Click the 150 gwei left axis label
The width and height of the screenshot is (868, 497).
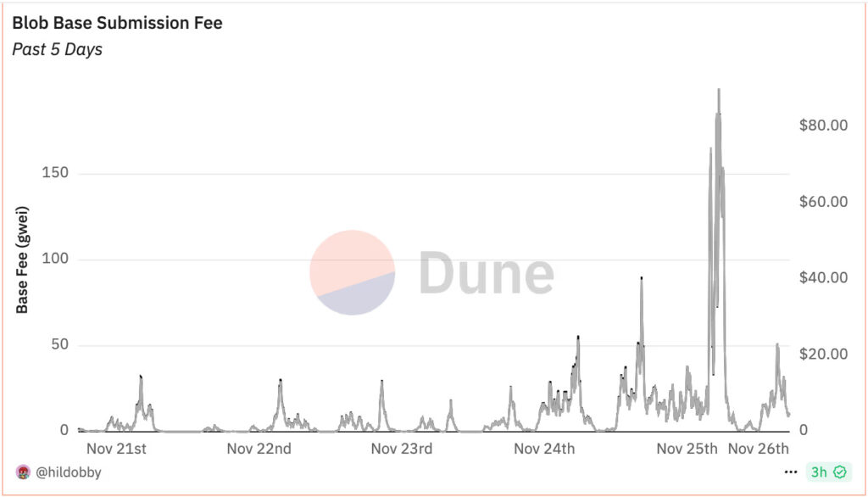pyautogui.click(x=55, y=174)
